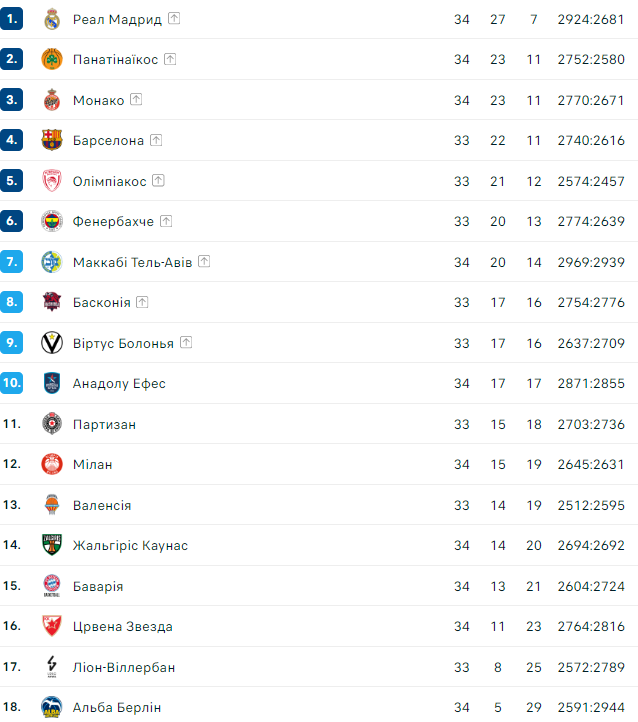Open the Валенсія team link
This screenshot has height=722, width=638.
point(102,505)
